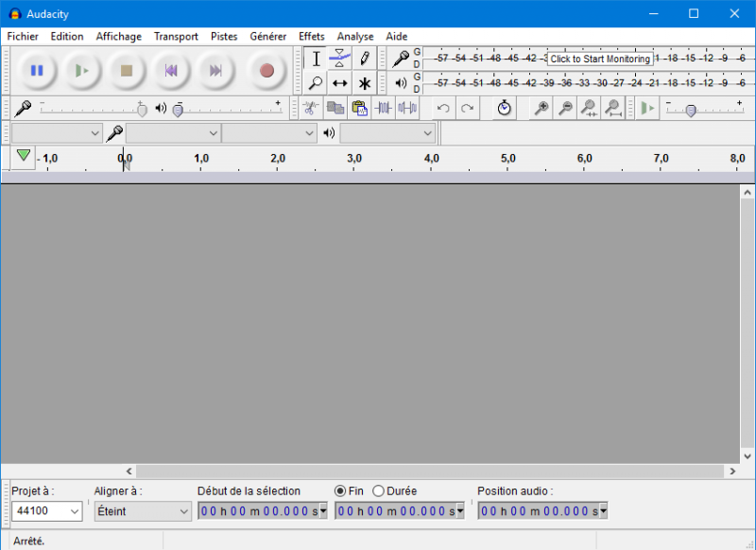The width and height of the screenshot is (756, 550).
Task: Select the Draw (pencil) tool
Action: (x=365, y=59)
